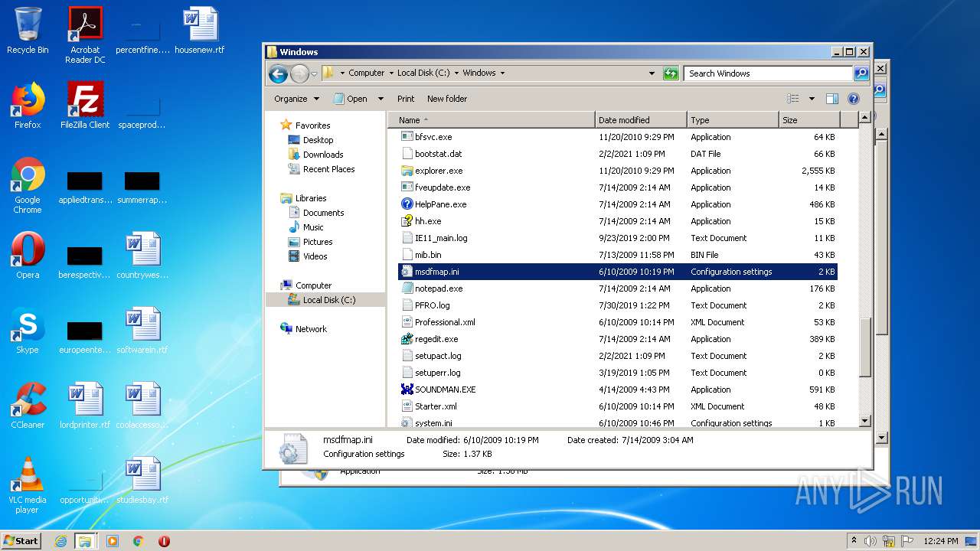
Task: Open the Organize menu
Action: pos(296,99)
